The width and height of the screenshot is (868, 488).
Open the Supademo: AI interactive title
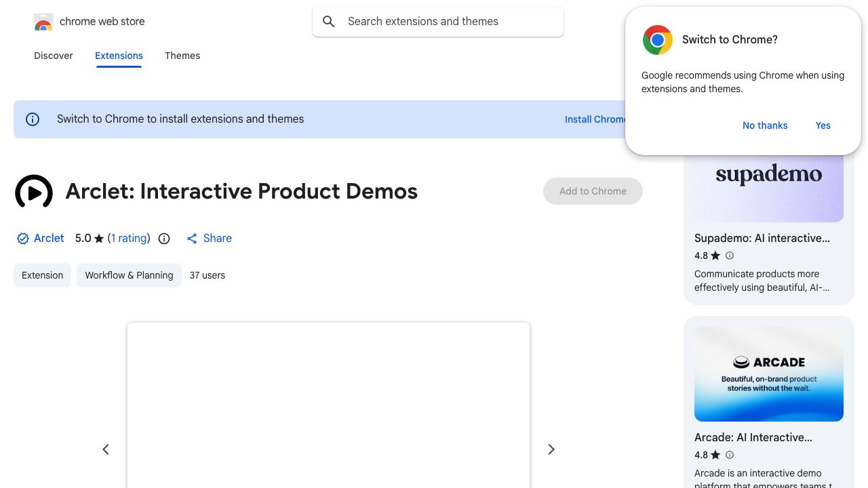[762, 239]
